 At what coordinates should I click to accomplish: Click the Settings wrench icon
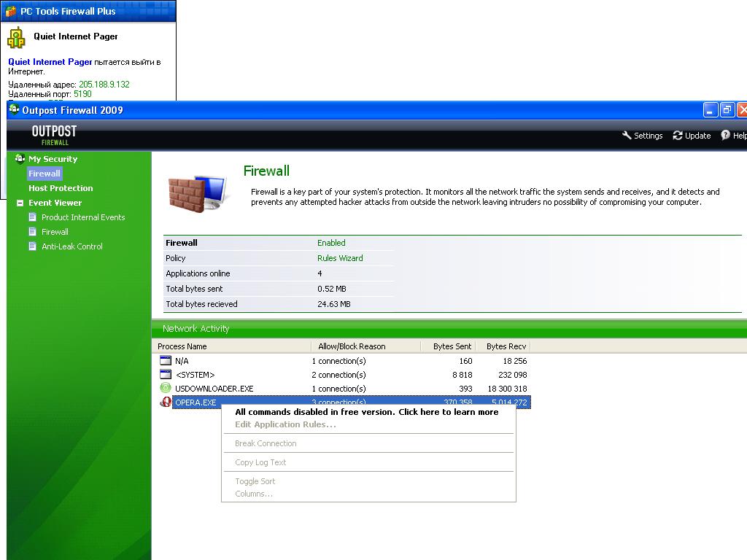click(x=627, y=135)
